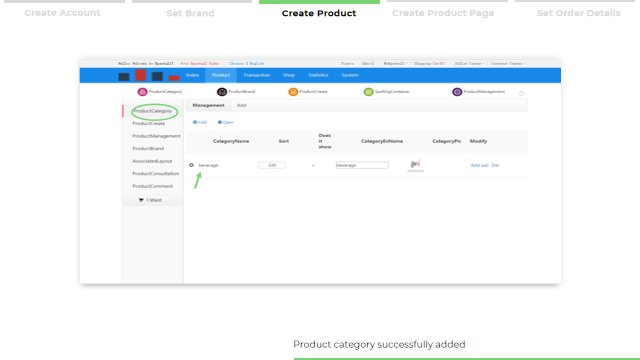Viewport: 640px width, 360px height.
Task: Open the ProductCreate orange icon shortcut
Action: (293, 92)
